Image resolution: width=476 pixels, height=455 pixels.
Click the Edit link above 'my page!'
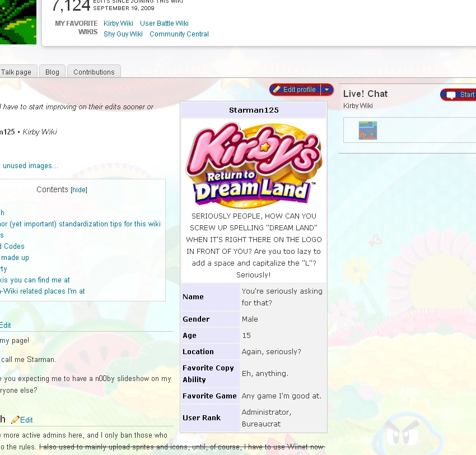point(6,326)
